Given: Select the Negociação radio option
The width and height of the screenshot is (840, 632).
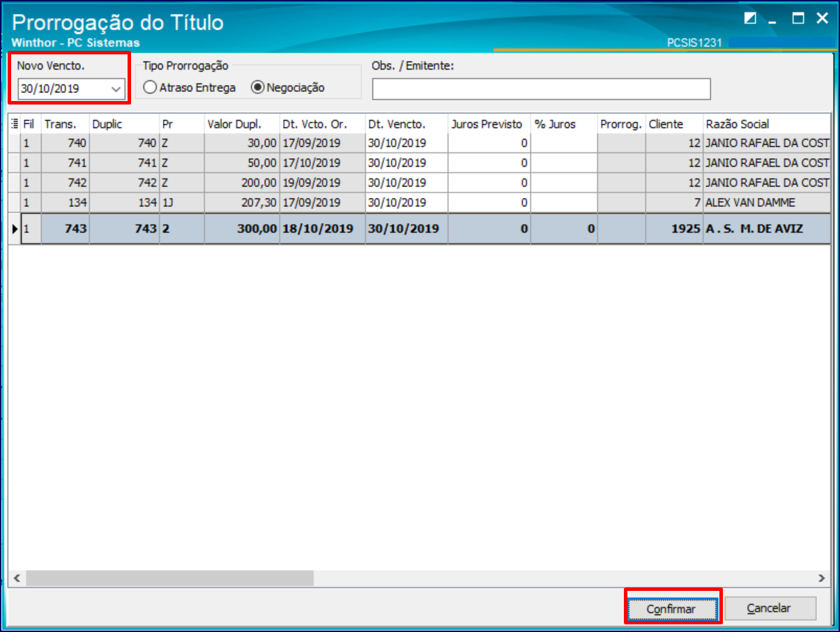Looking at the screenshot, I should [287, 88].
